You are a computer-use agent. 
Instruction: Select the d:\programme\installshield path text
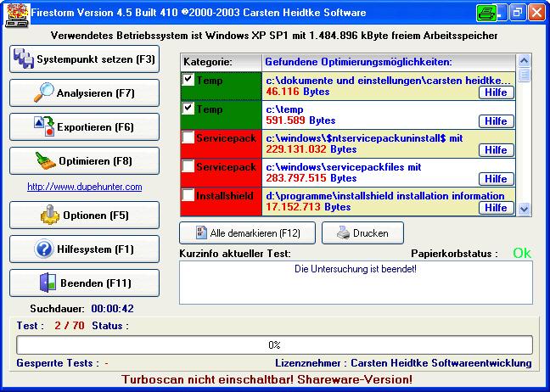click(384, 196)
